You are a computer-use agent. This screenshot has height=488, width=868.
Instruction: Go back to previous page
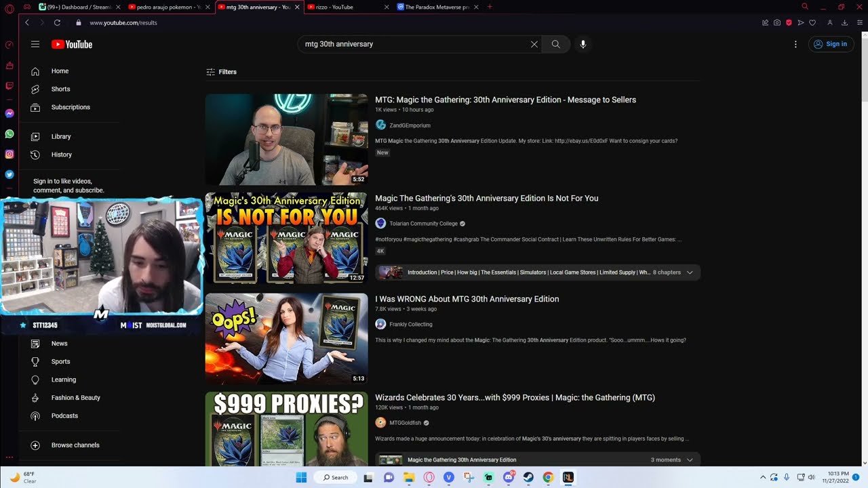click(x=27, y=22)
